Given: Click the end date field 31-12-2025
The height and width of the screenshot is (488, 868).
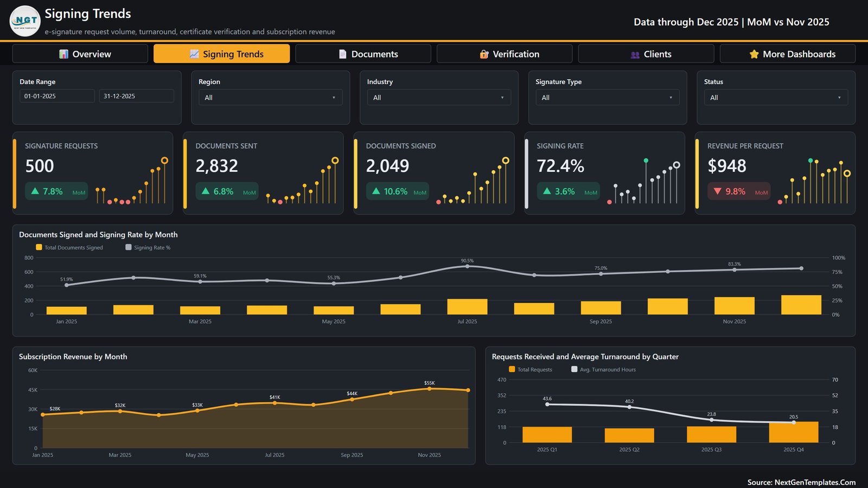Looking at the screenshot, I should click(x=136, y=96).
